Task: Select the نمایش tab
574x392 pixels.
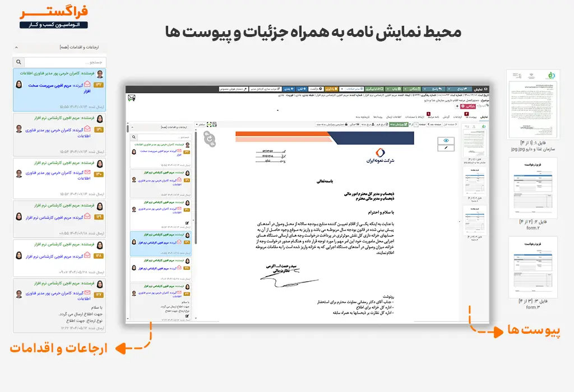Action: tap(484, 118)
